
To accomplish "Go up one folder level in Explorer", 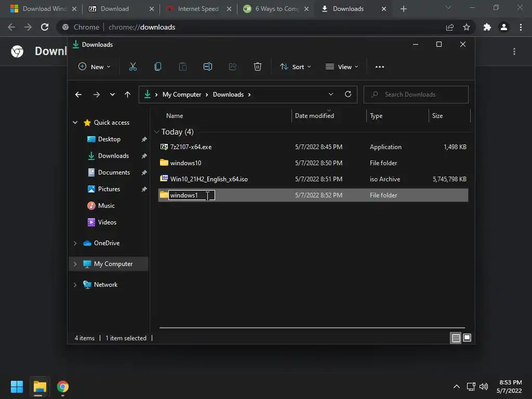I will coord(128,95).
